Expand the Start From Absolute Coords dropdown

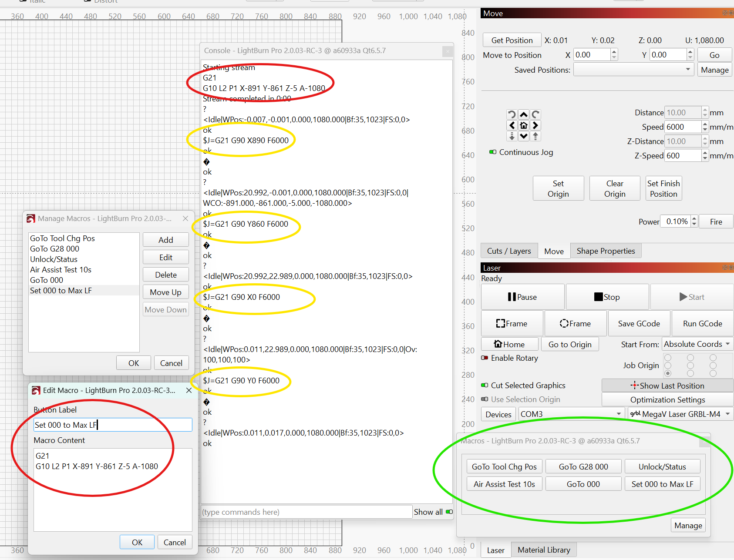coord(697,344)
